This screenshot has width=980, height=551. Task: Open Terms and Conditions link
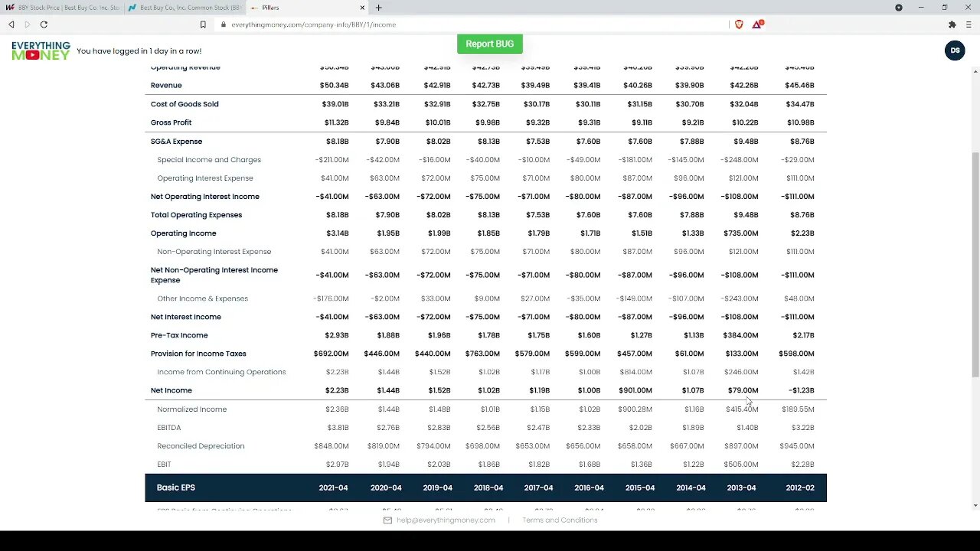560,520
